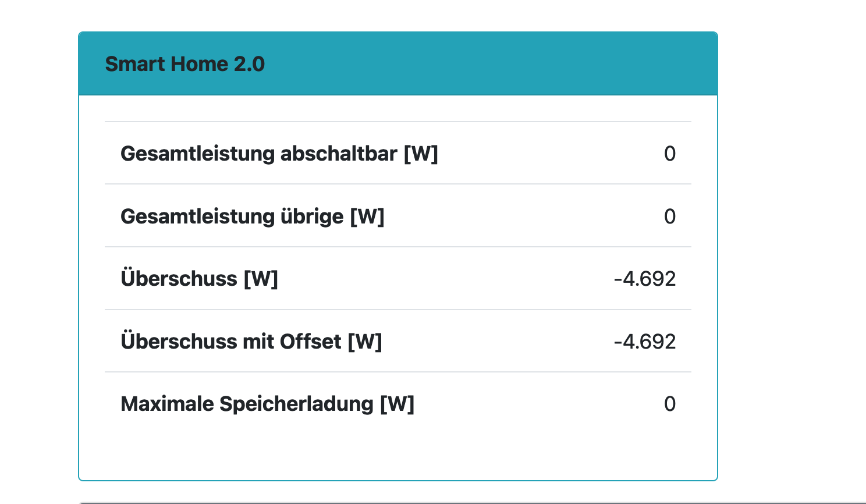Click the word "abschaltbar" in the first row
Image resolution: width=866 pixels, height=504 pixels.
click(x=339, y=154)
